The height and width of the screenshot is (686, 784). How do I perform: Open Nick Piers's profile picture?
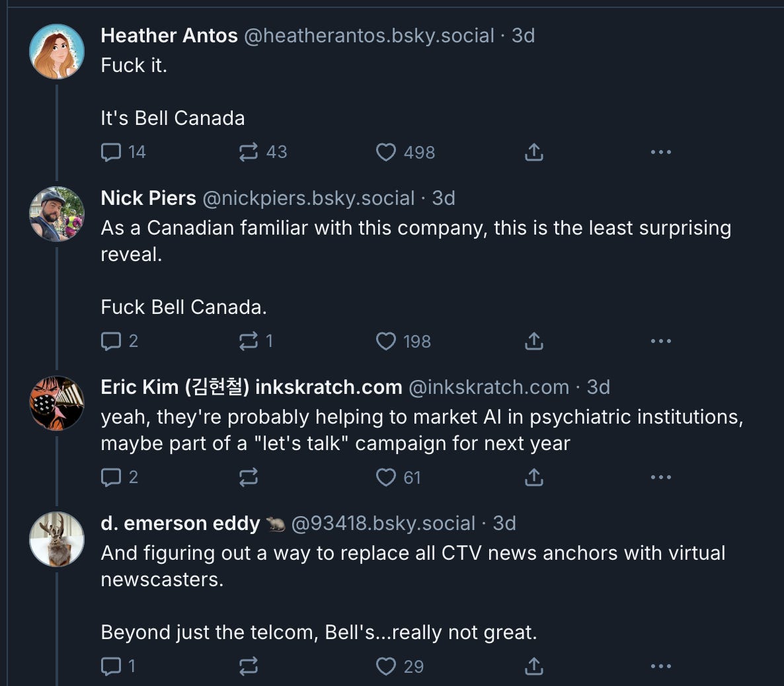click(57, 214)
